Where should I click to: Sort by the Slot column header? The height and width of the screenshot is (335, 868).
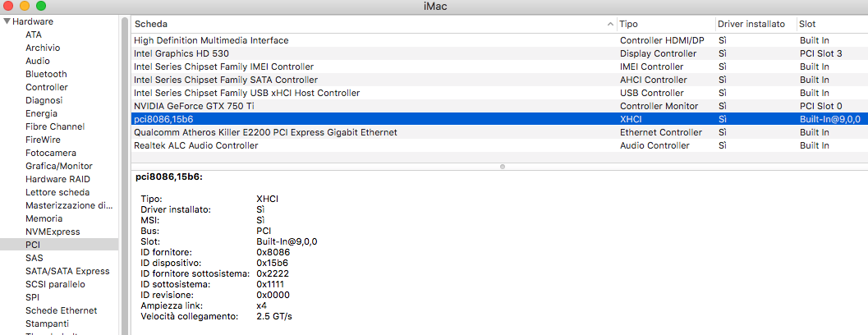pos(807,25)
